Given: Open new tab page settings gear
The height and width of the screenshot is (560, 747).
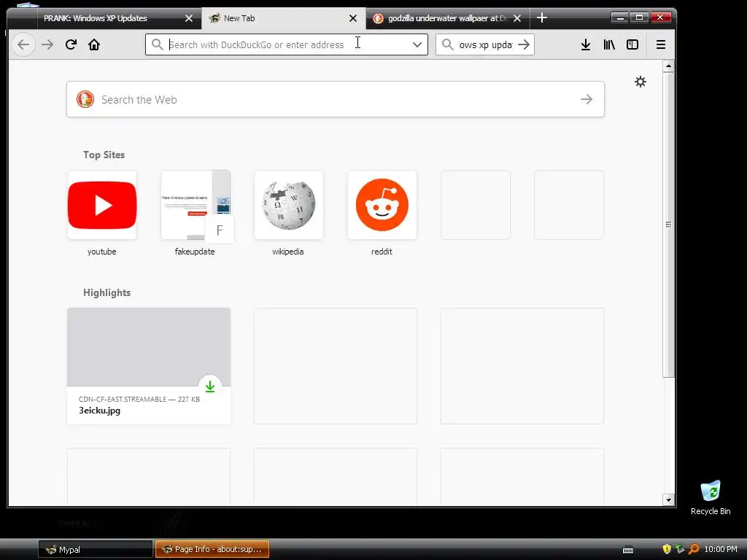Looking at the screenshot, I should tap(640, 82).
